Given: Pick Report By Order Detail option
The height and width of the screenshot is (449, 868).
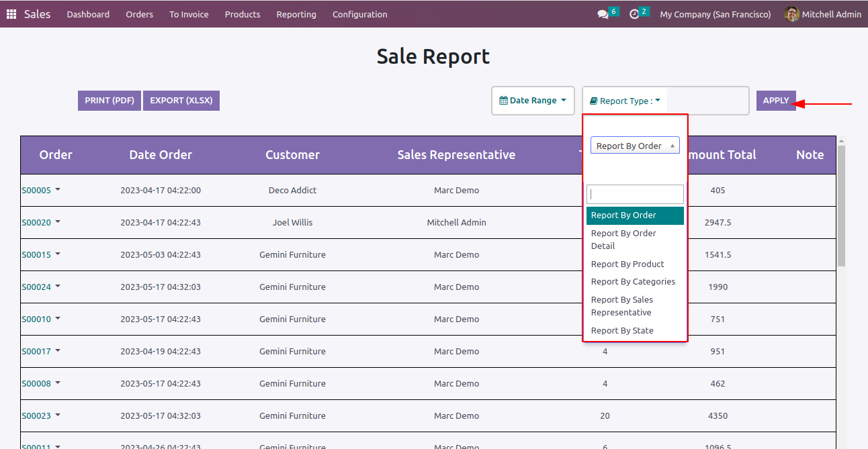Looking at the screenshot, I should (x=623, y=240).
